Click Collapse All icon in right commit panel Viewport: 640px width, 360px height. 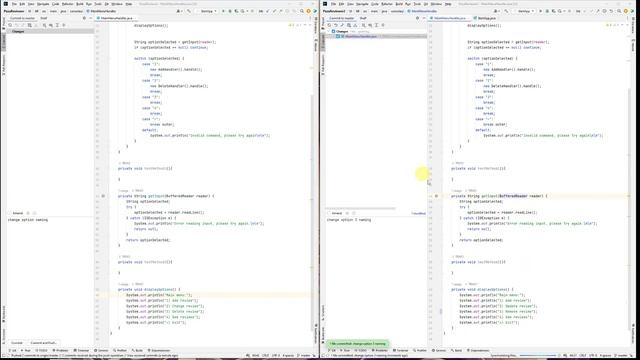(x=383, y=25)
